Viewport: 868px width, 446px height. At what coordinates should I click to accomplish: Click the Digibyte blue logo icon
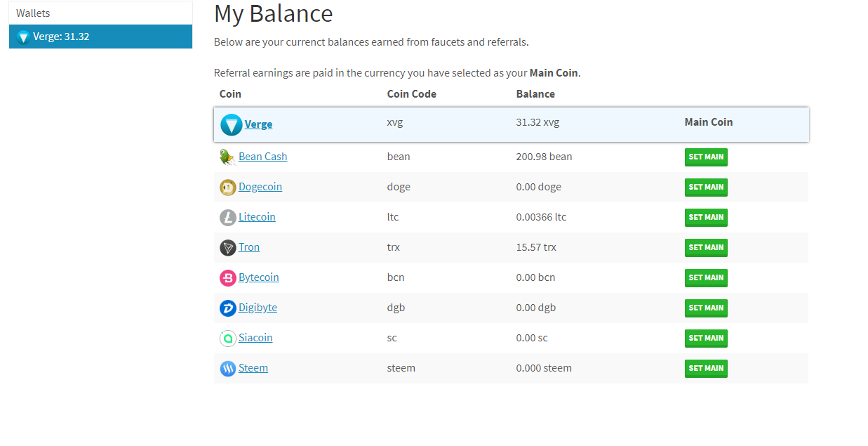coord(227,308)
